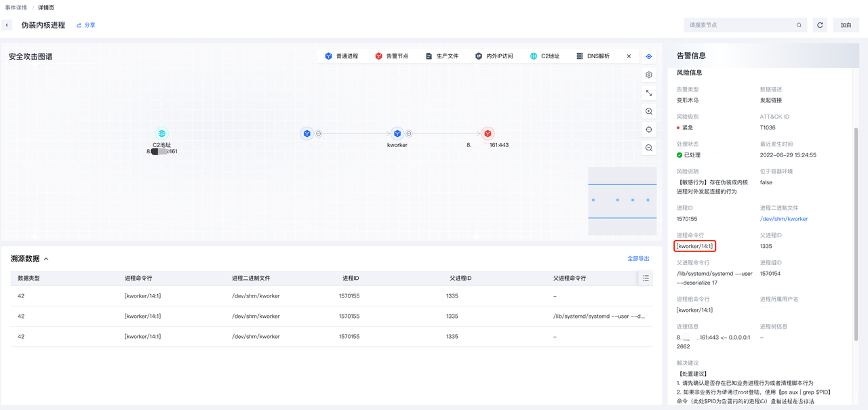Toggle 告警节点 legend filter
The width and height of the screenshot is (868, 410).
[391, 56]
